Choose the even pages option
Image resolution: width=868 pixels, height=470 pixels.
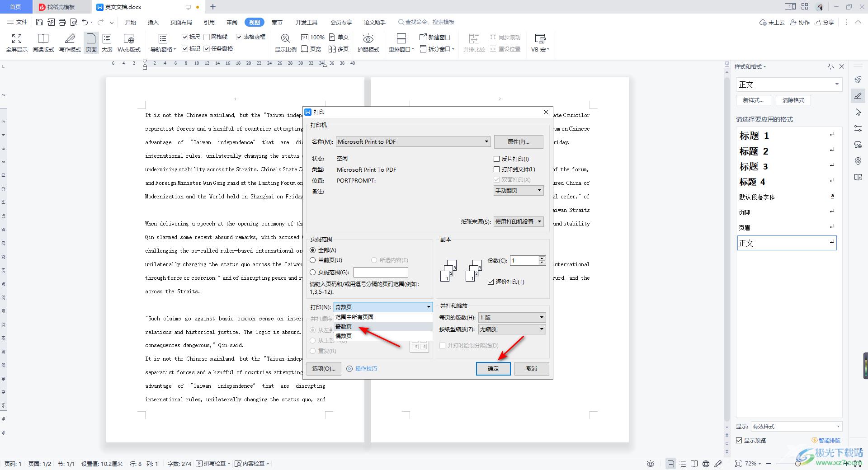coord(383,336)
